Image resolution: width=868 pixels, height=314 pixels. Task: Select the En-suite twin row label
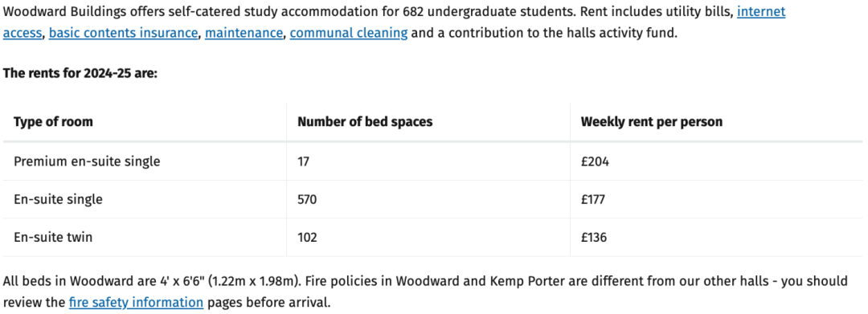(x=53, y=237)
